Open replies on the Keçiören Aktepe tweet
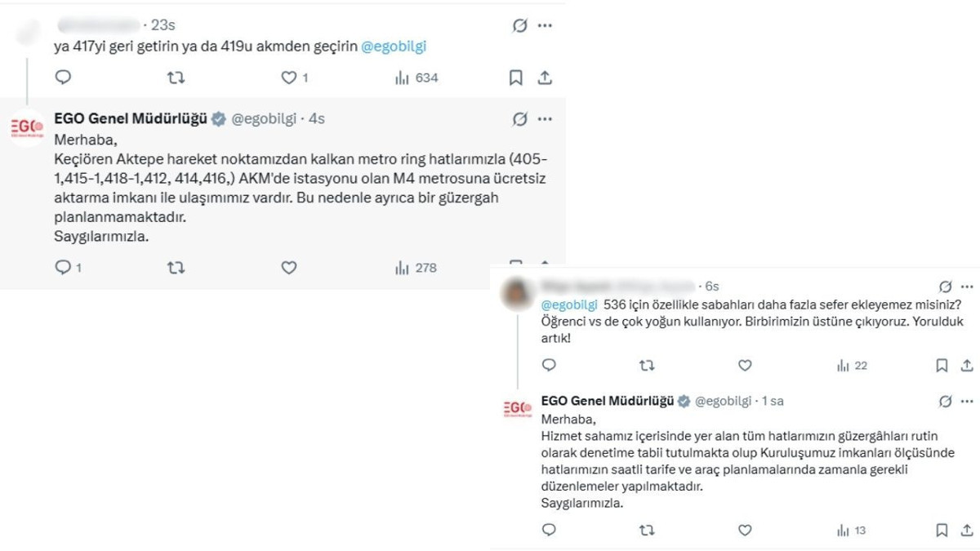The height and width of the screenshot is (551, 980). tap(68, 267)
